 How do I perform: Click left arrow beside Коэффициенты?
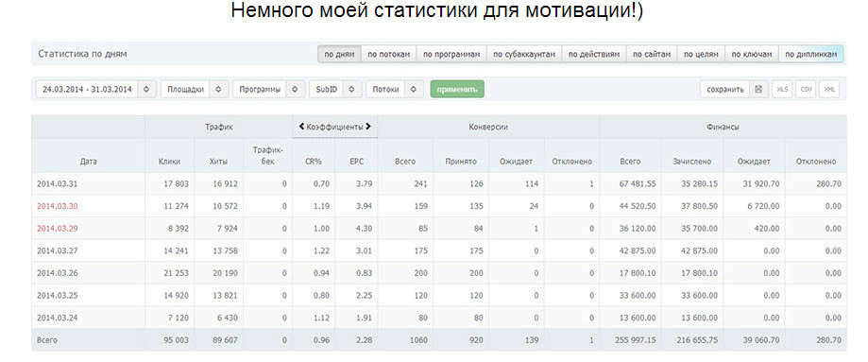(301, 127)
